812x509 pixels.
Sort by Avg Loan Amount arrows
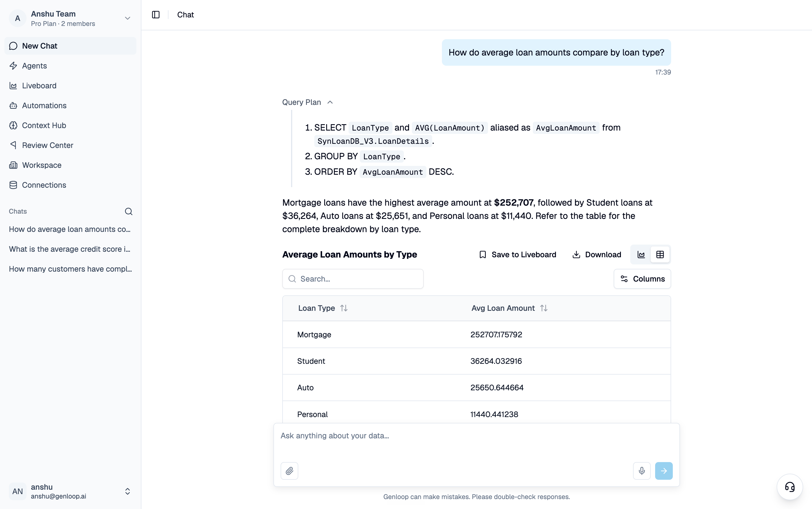point(544,308)
